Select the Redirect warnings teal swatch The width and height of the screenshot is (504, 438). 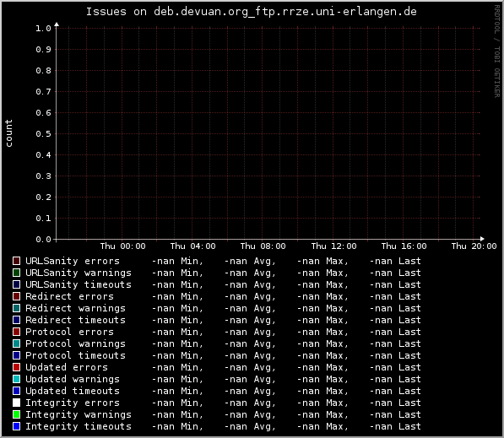click(x=16, y=308)
